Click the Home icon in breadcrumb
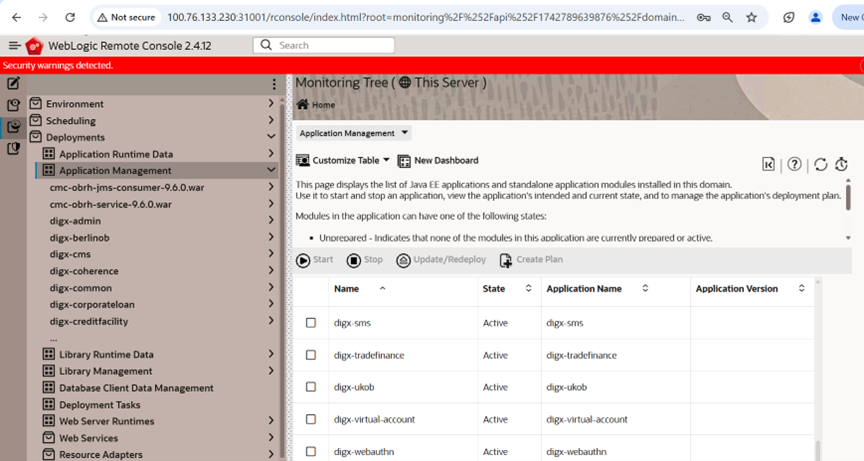Viewport: 864px width, 461px height. [303, 105]
